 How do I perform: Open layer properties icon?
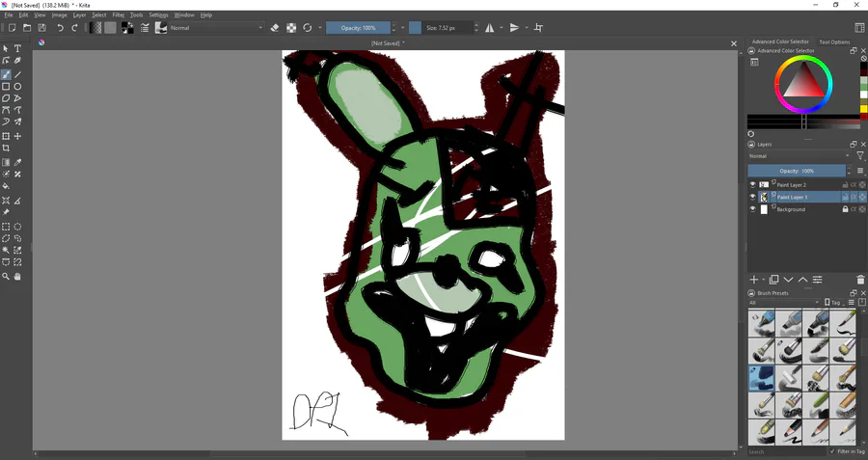817,280
